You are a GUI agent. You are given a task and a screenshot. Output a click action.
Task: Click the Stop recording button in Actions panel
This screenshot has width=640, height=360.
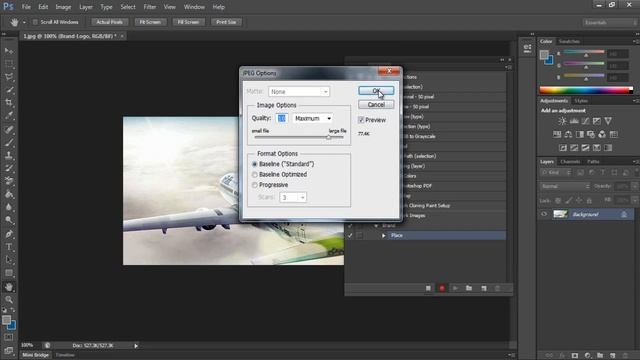pyautogui.click(x=428, y=288)
